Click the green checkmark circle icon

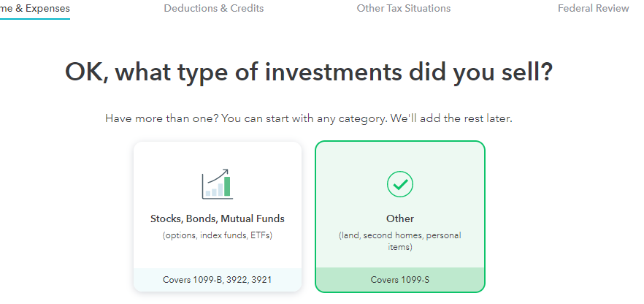400,185
